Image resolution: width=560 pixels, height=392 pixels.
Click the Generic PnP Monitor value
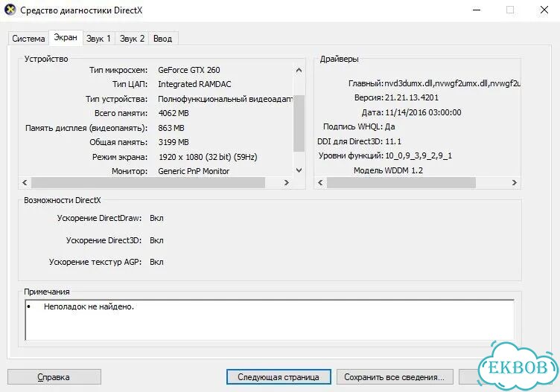pos(194,172)
